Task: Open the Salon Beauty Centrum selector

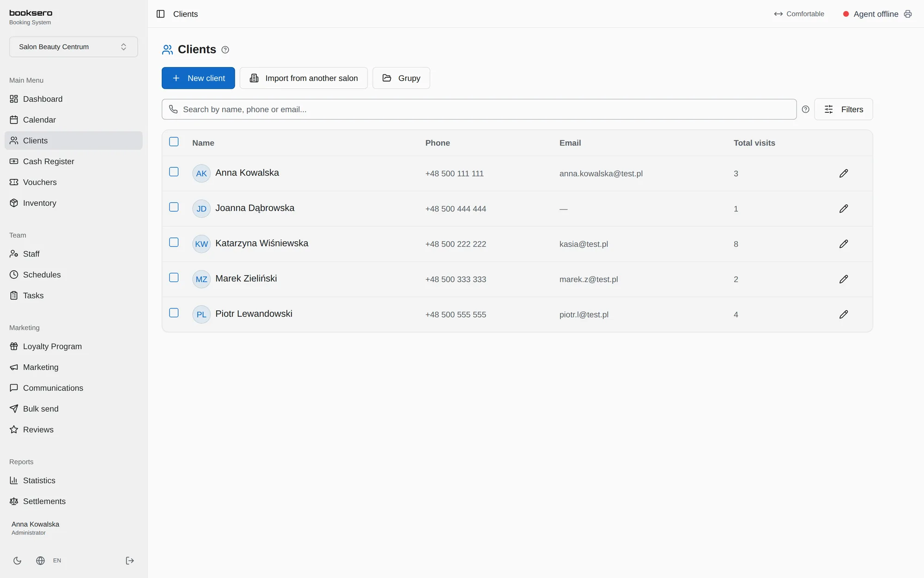Action: (x=73, y=47)
